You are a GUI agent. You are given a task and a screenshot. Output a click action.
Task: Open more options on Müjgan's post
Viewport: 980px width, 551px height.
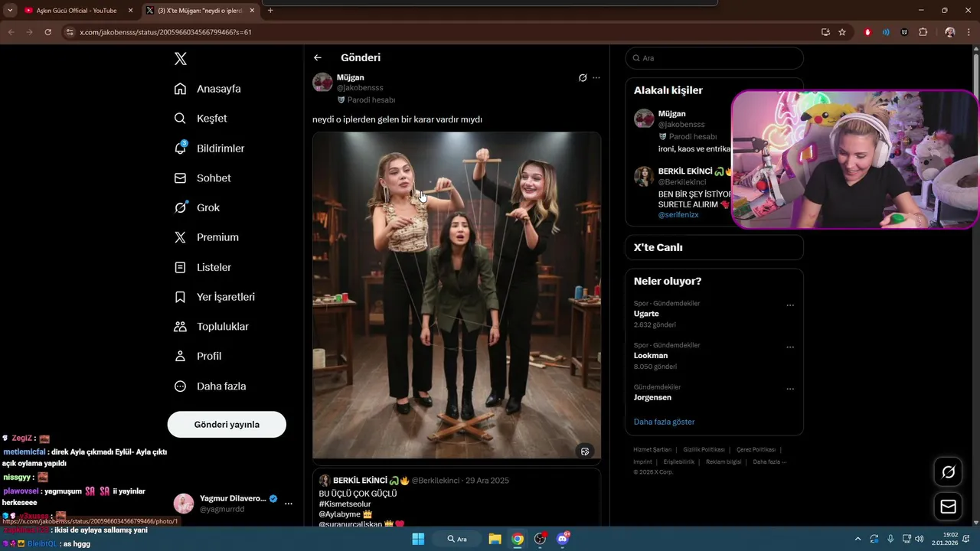point(596,77)
